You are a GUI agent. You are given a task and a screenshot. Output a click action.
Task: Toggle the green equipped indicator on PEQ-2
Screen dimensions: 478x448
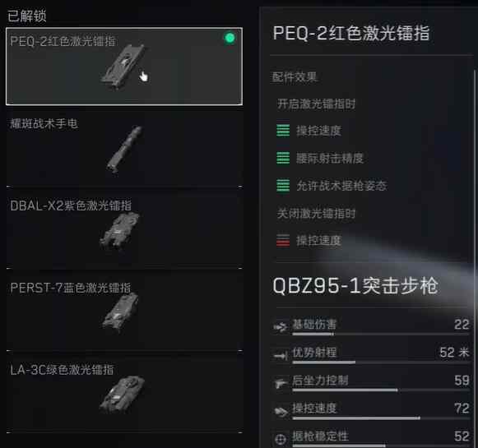click(230, 38)
